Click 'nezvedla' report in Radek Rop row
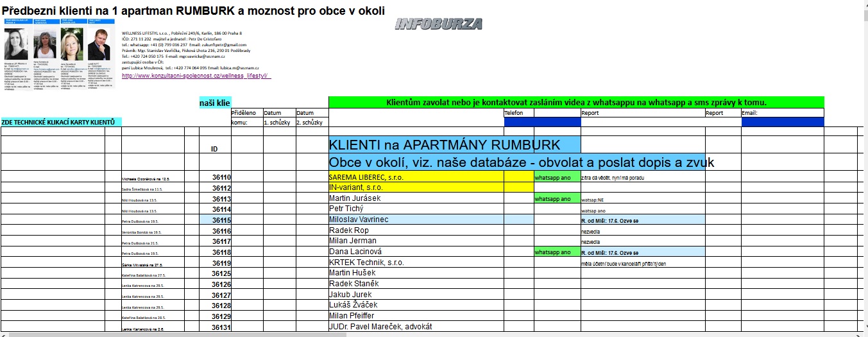The height and width of the screenshot is (337, 868). point(643,230)
